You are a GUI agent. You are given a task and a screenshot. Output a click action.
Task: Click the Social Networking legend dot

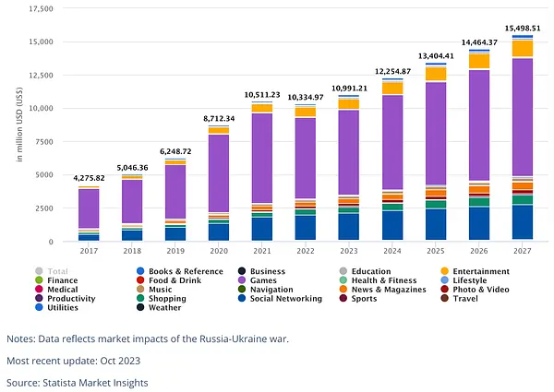[242, 299]
